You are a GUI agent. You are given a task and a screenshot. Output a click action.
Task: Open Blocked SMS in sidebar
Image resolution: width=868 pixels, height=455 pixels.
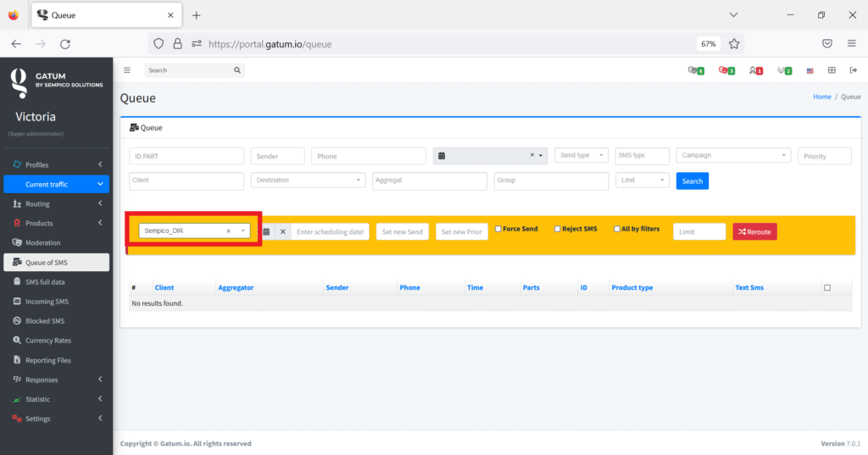[x=56, y=321]
